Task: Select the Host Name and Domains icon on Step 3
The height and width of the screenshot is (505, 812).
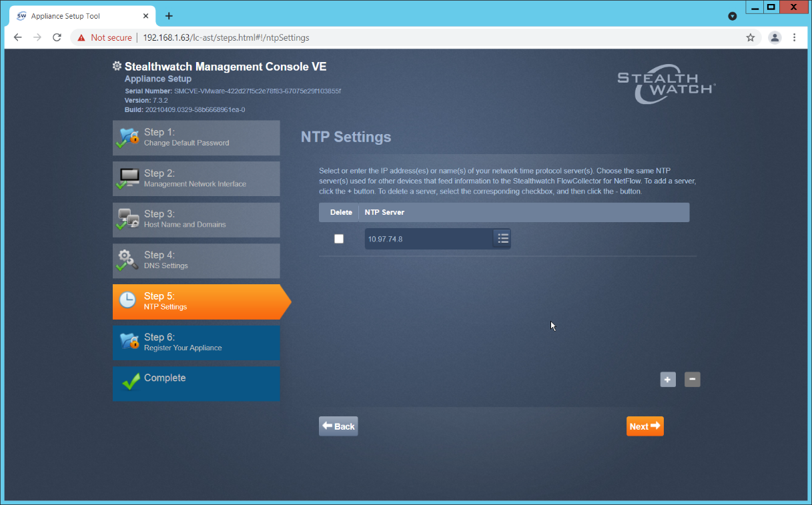Action: click(x=129, y=219)
